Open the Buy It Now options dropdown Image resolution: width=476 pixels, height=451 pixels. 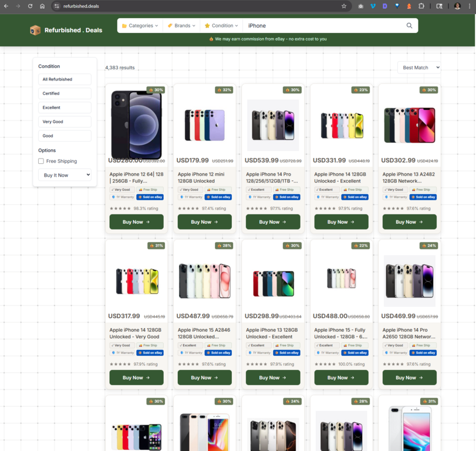tap(65, 175)
